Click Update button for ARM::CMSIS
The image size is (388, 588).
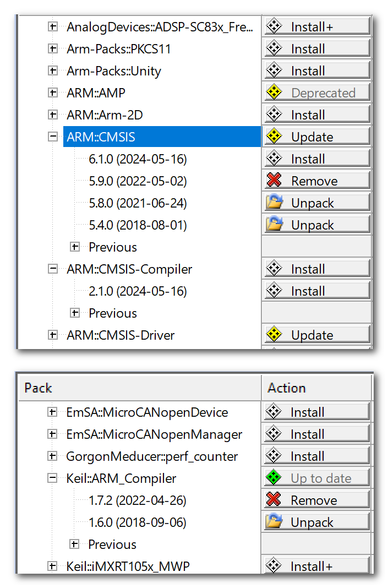(x=317, y=137)
